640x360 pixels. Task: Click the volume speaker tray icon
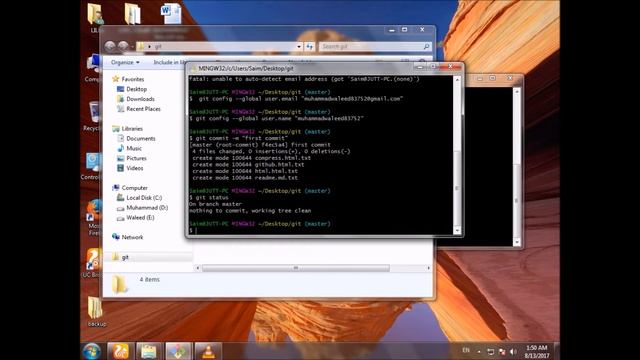coord(513,351)
